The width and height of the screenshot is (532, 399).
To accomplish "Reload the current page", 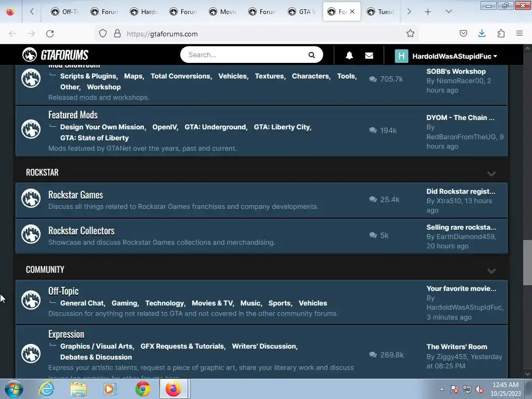I will click(x=50, y=34).
